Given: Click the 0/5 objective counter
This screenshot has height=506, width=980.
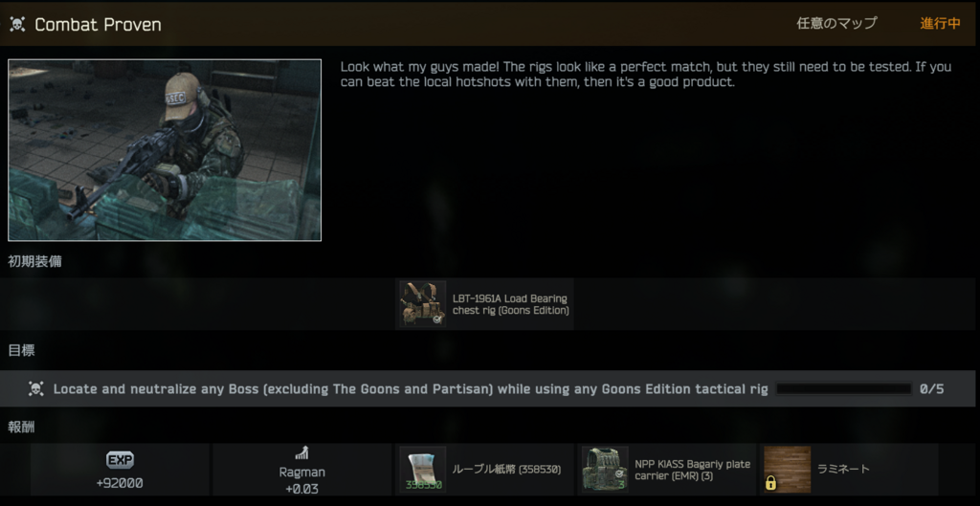Looking at the screenshot, I should coord(931,389).
